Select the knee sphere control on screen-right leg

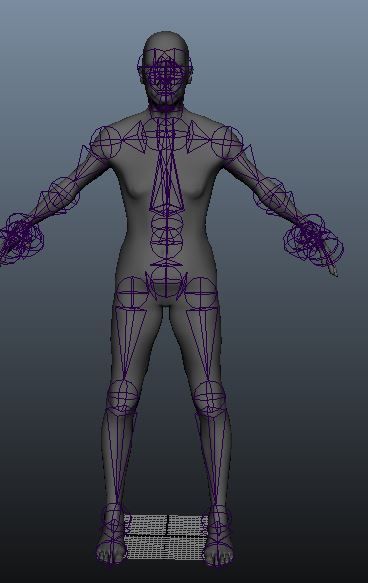tap(210, 397)
